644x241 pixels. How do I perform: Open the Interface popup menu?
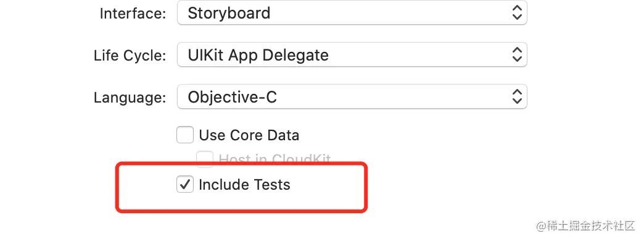point(352,13)
